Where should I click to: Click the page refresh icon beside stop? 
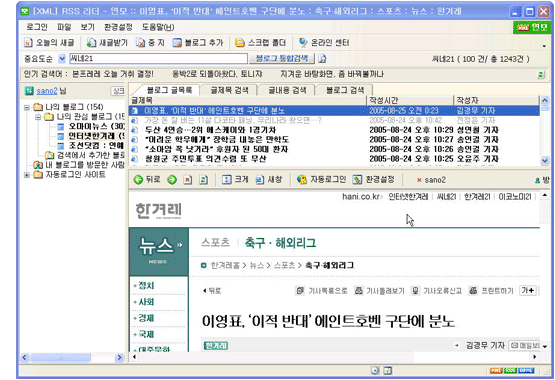203,180
